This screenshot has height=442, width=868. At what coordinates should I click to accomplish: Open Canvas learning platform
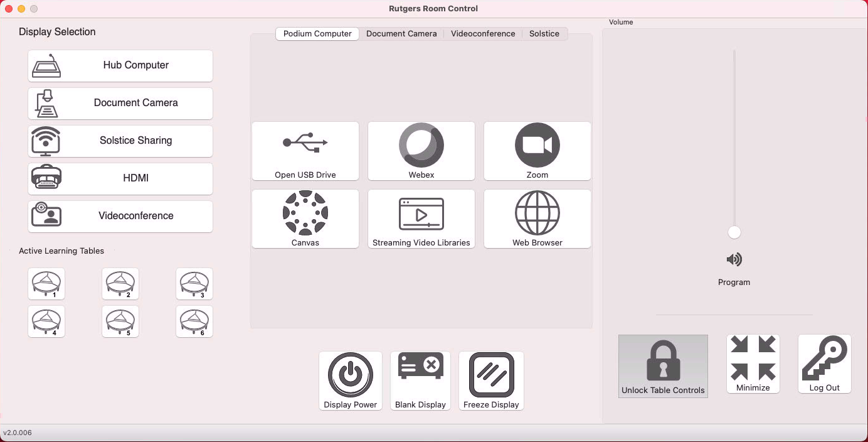click(x=305, y=218)
